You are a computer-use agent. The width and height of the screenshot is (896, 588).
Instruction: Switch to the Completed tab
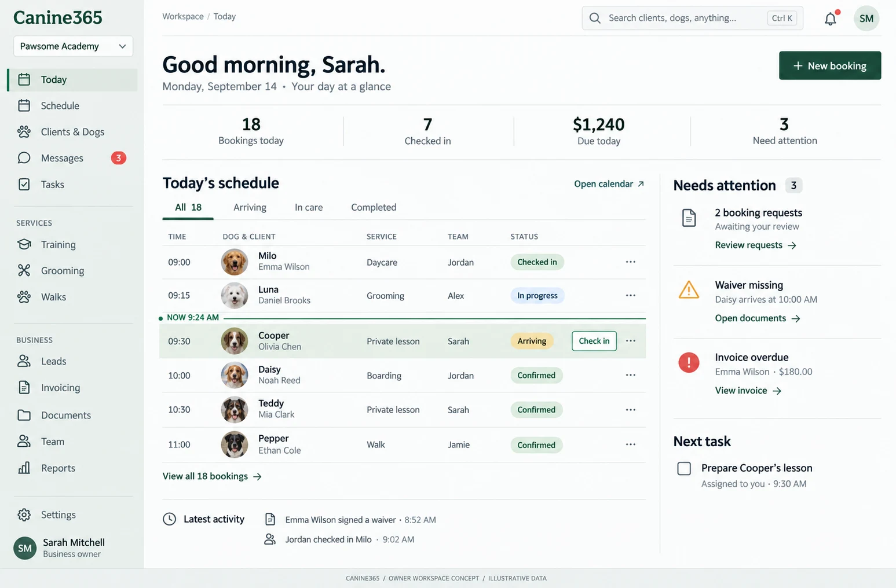(374, 207)
